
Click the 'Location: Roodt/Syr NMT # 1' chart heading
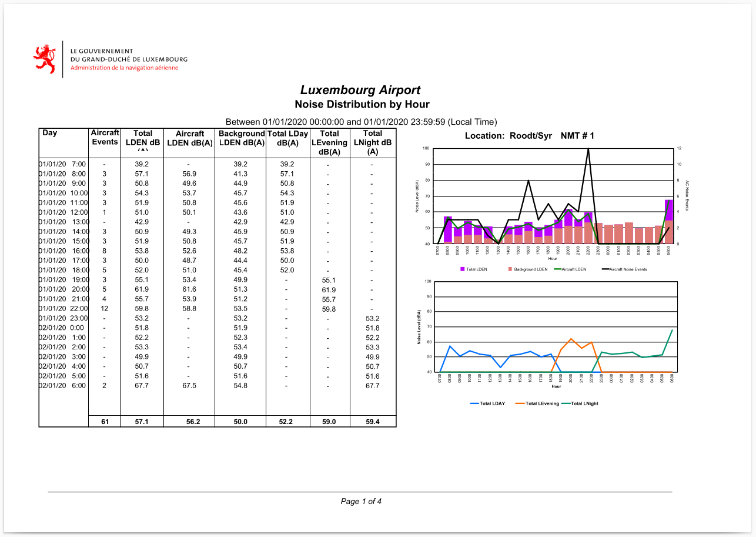(529, 136)
